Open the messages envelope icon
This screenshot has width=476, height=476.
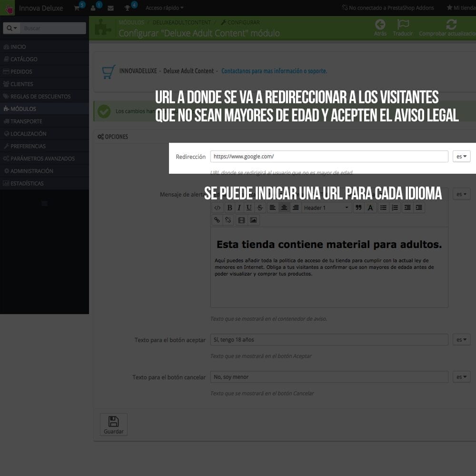pos(110,8)
